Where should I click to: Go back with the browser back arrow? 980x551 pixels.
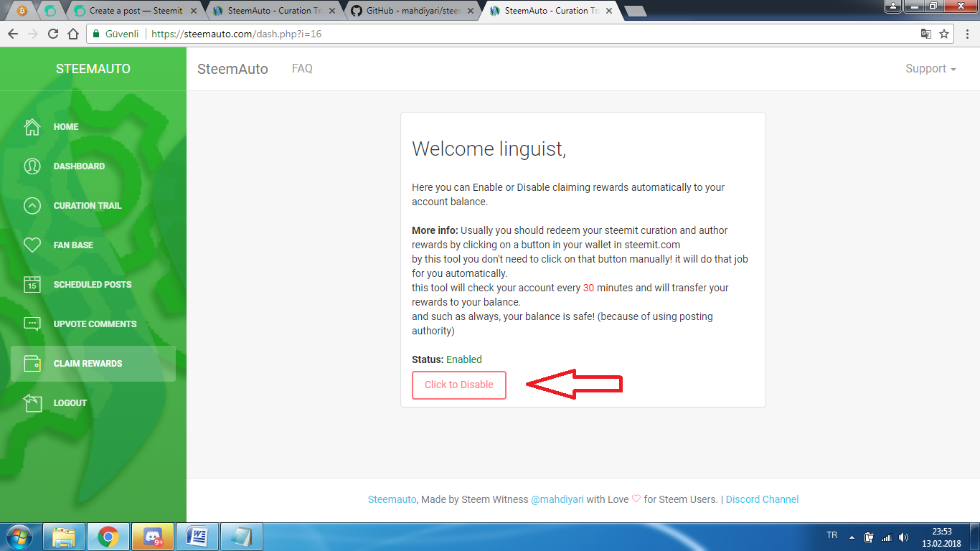pyautogui.click(x=13, y=34)
